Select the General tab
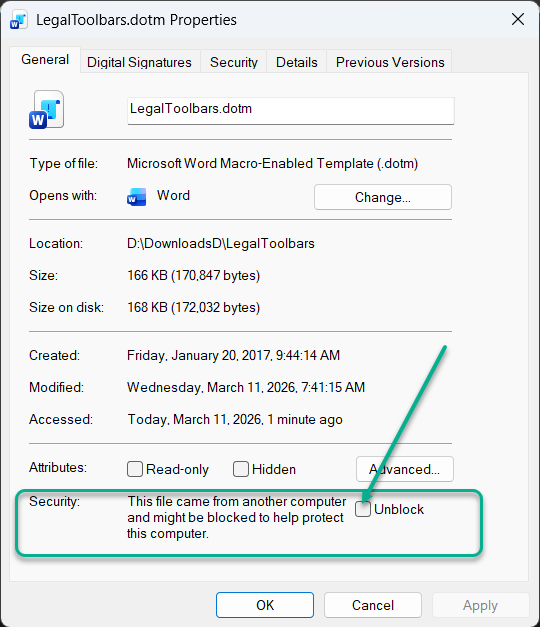 point(45,60)
